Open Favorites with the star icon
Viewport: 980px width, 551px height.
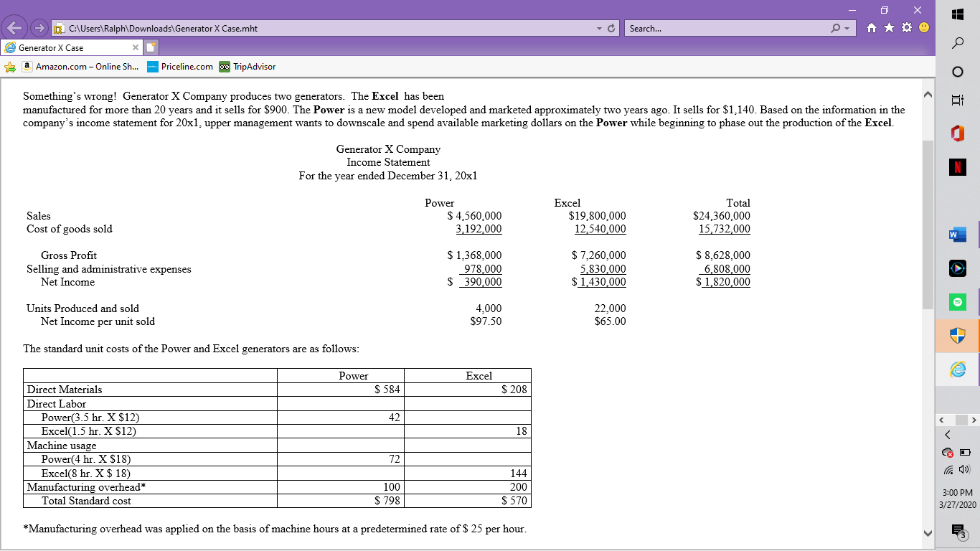tap(889, 29)
